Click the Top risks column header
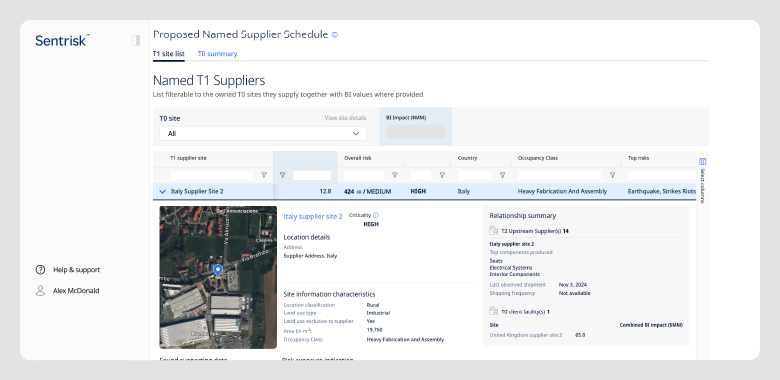The width and height of the screenshot is (780, 380). 638,158
